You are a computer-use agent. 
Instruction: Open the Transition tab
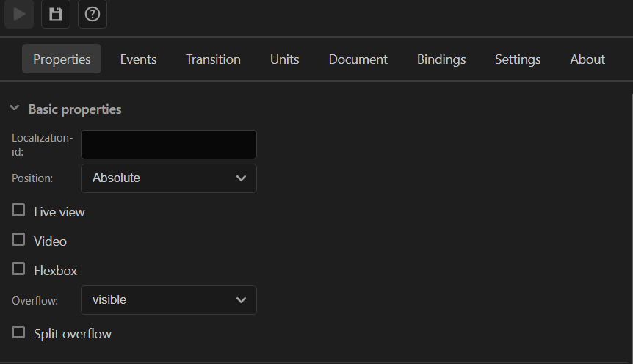tap(213, 59)
